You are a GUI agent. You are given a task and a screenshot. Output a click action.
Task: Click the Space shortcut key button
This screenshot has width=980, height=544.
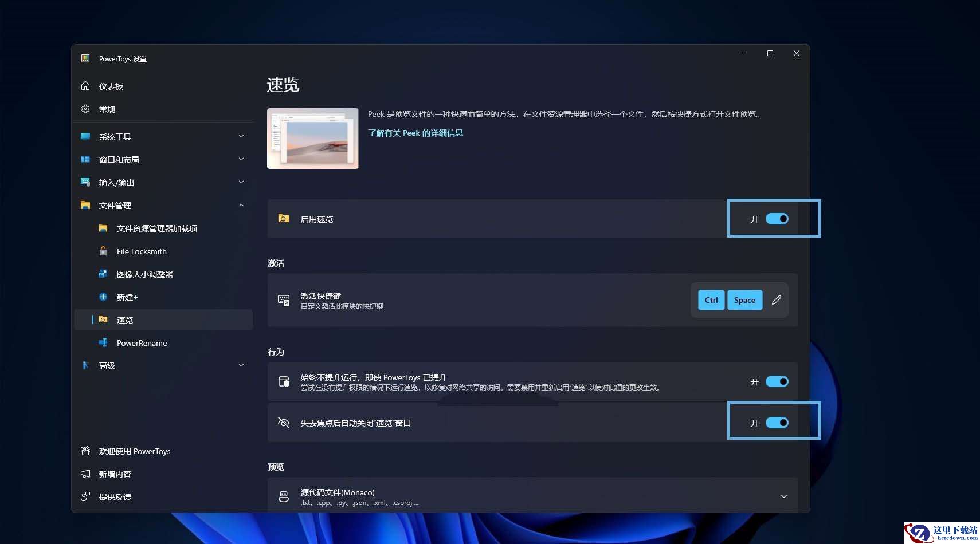tap(744, 300)
